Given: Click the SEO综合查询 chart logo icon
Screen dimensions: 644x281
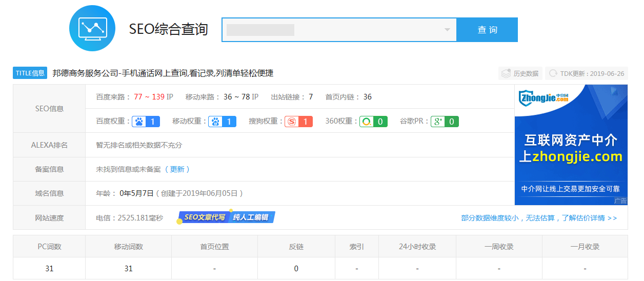Looking at the screenshot, I should 92,28.
